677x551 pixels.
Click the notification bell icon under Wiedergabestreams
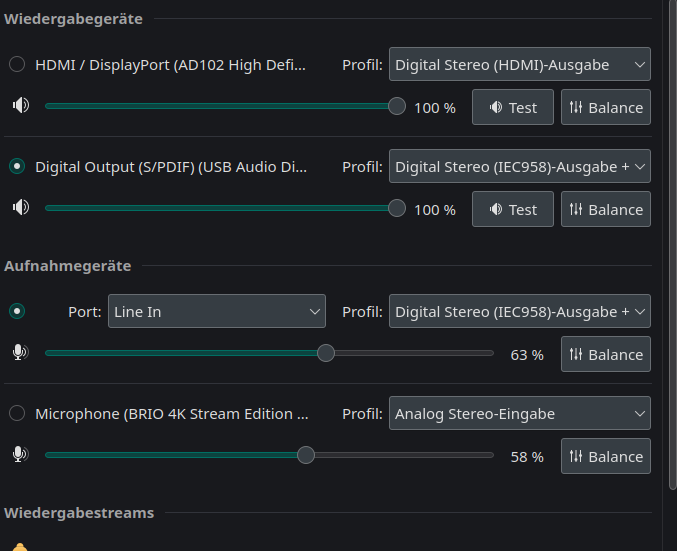[20, 547]
